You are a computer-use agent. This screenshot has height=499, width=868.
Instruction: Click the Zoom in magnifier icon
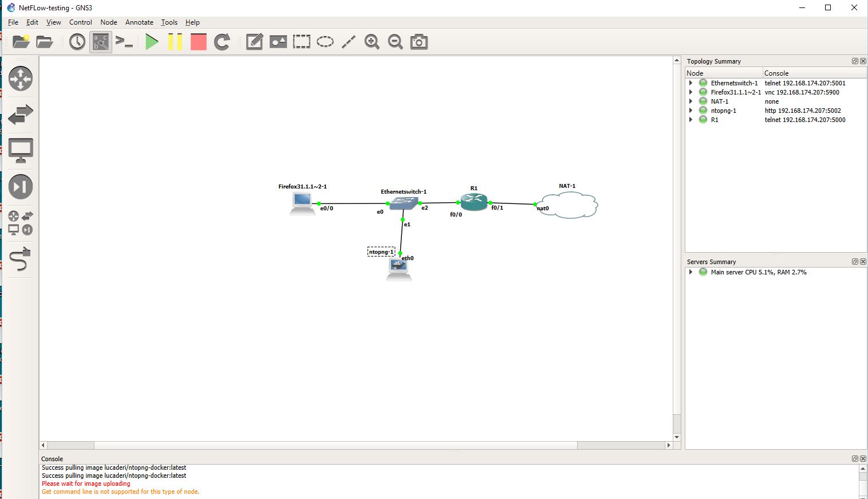(372, 42)
